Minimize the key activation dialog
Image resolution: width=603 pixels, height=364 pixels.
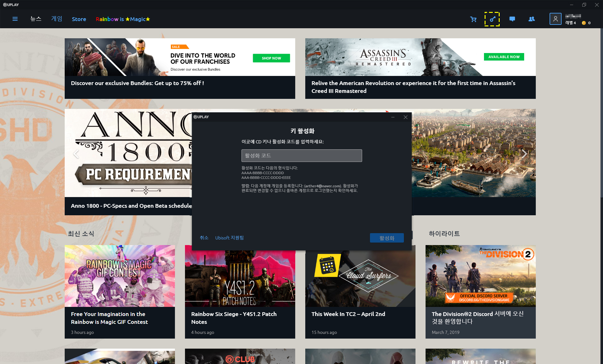(x=393, y=117)
